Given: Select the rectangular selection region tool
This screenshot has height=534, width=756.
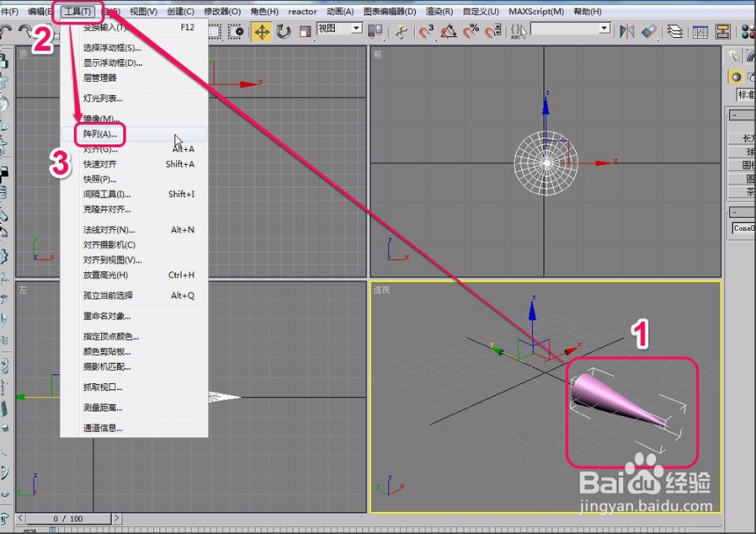Looking at the screenshot, I should click(214, 32).
